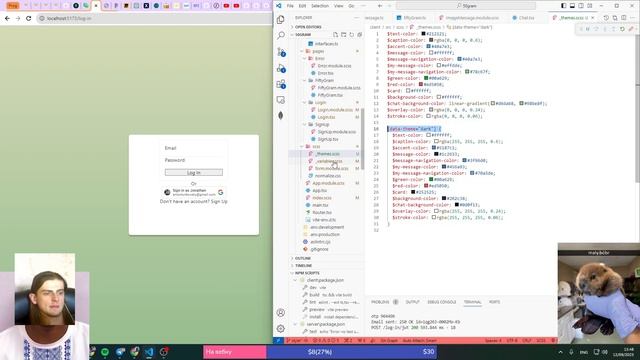Viewport: 640px width, 360px height.
Task: Go back in the browser
Action: 7,18
